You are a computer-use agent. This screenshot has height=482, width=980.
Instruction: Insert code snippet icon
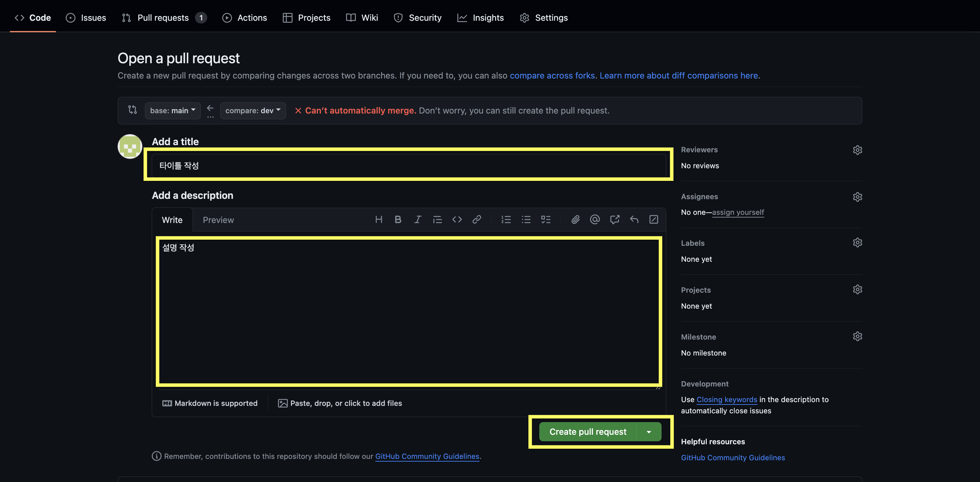(x=457, y=219)
